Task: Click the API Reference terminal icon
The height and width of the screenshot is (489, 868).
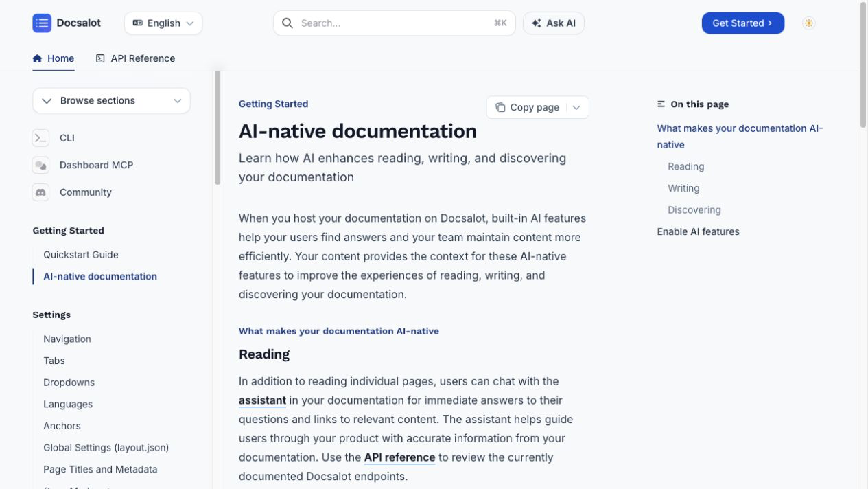Action: (x=100, y=58)
